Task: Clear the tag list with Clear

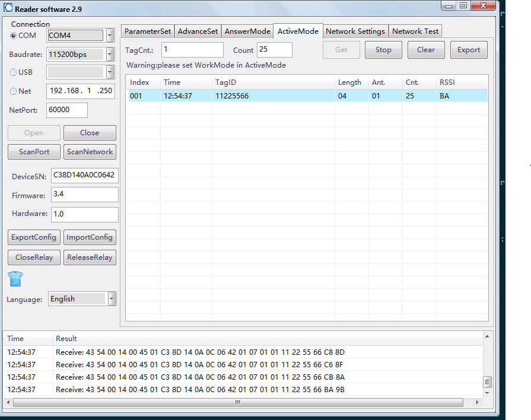Action: (x=425, y=50)
